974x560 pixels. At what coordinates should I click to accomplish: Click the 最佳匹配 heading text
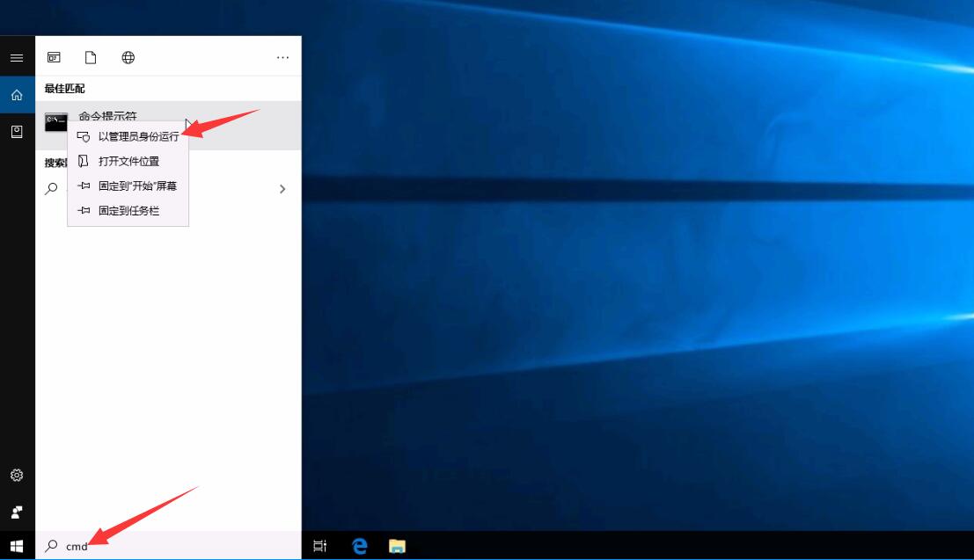(x=64, y=89)
